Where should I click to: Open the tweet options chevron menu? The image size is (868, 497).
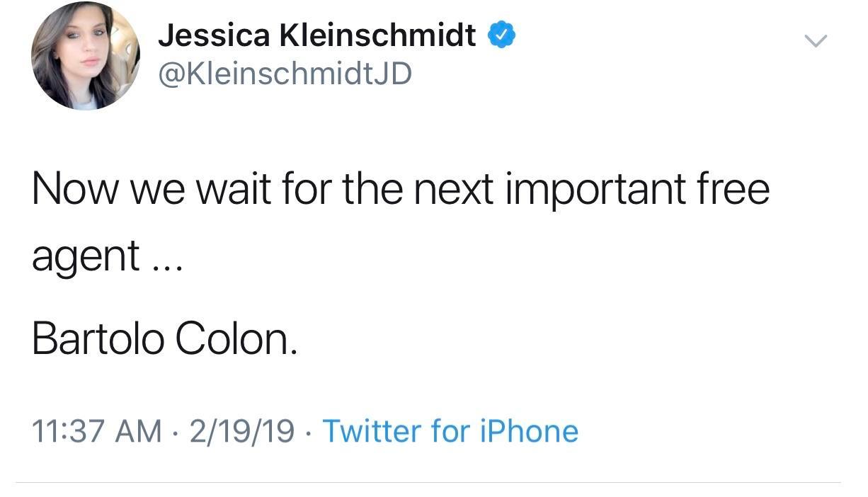click(816, 42)
